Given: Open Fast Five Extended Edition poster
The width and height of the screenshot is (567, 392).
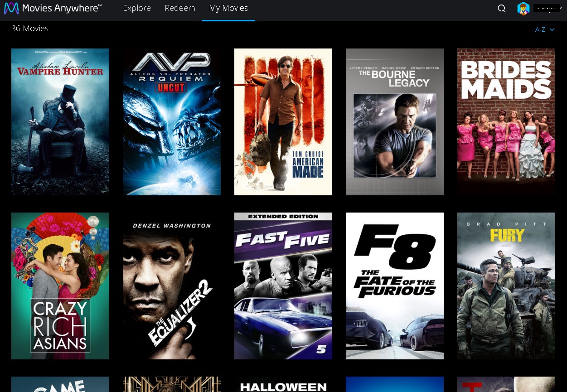Looking at the screenshot, I should tap(283, 286).
